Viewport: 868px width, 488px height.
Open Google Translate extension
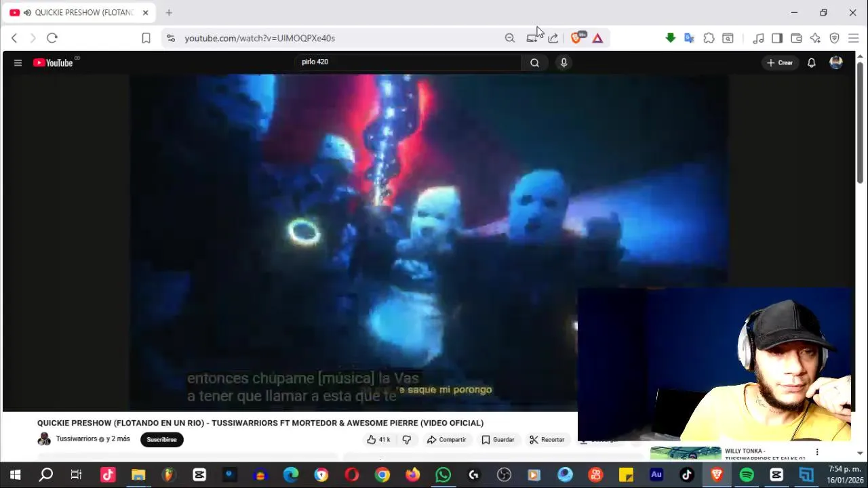689,38
